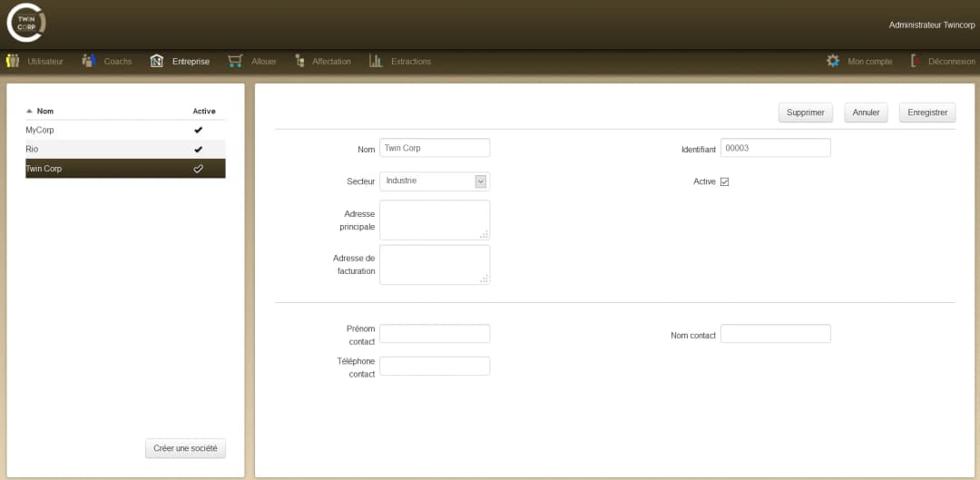Click the Twin Corp logo
This screenshot has height=480, width=980.
pos(26,24)
